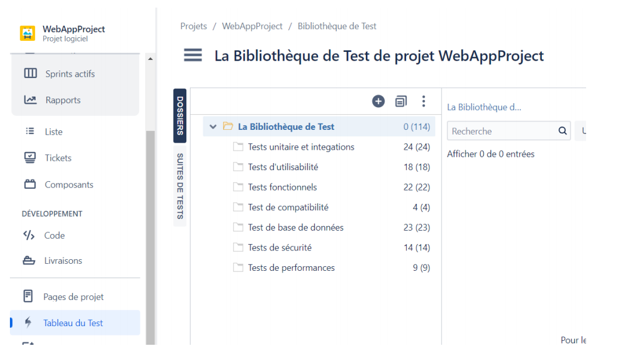This screenshot has height=364, width=617.
Task: Click the plus icon to add folder
Action: point(378,101)
